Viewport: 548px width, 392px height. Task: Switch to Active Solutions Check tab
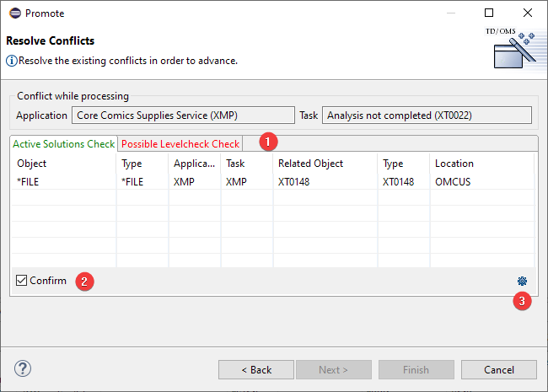tap(64, 144)
